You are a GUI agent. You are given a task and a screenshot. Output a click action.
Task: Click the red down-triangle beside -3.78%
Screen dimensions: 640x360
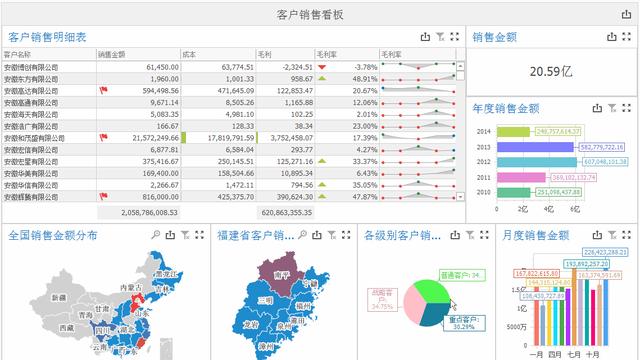(322, 67)
